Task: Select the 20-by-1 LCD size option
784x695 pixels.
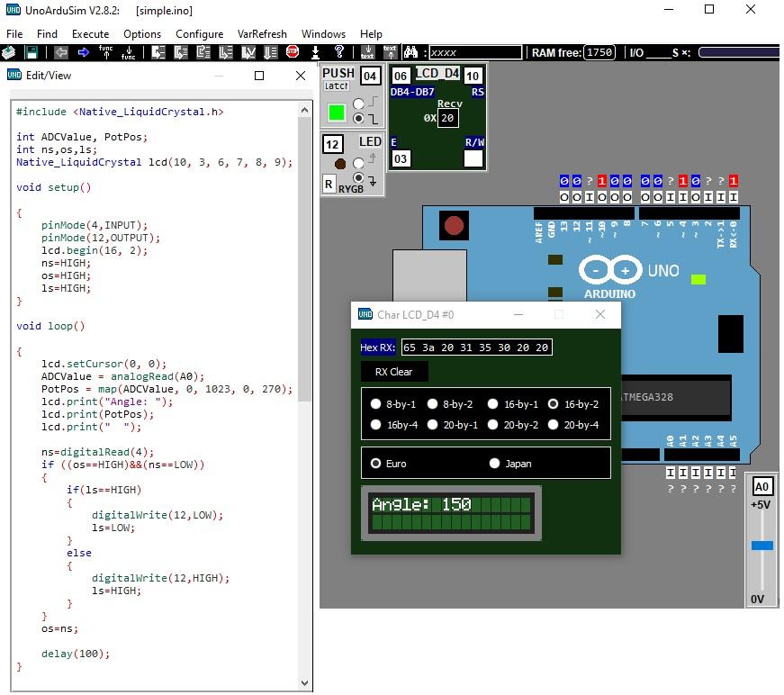Action: pyautogui.click(x=432, y=425)
